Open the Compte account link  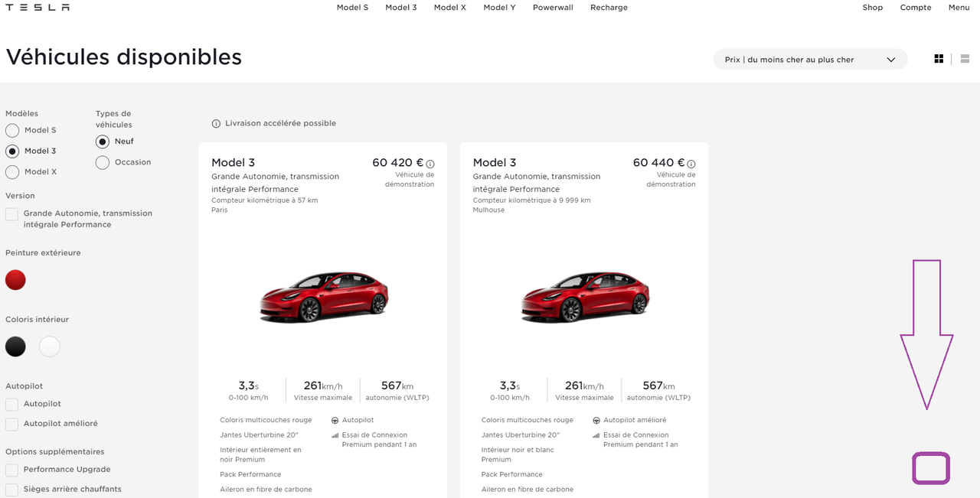[916, 8]
